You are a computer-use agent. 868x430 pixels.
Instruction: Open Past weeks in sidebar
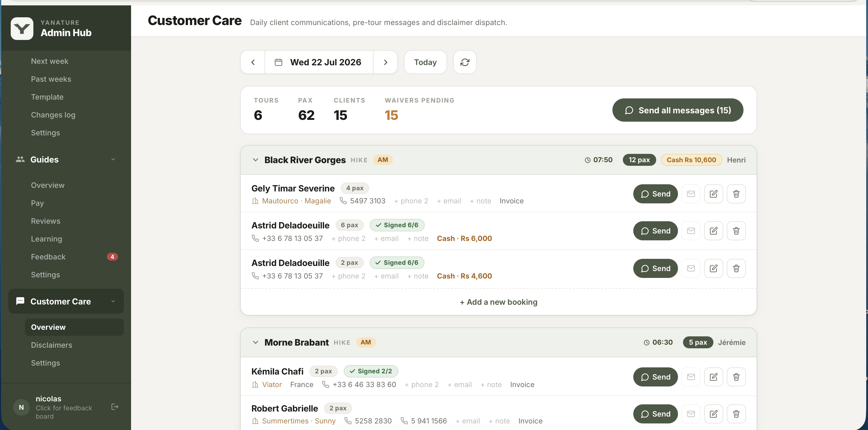coord(51,79)
